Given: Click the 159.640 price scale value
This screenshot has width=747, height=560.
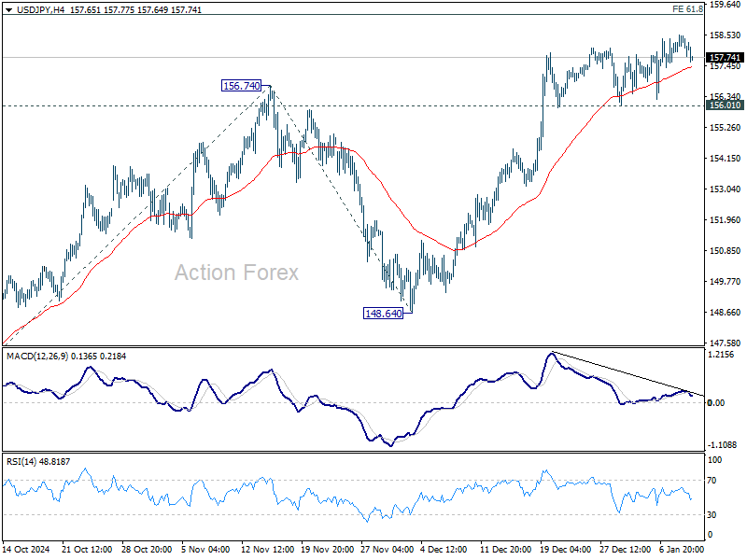Looking at the screenshot, I should coord(725,5).
